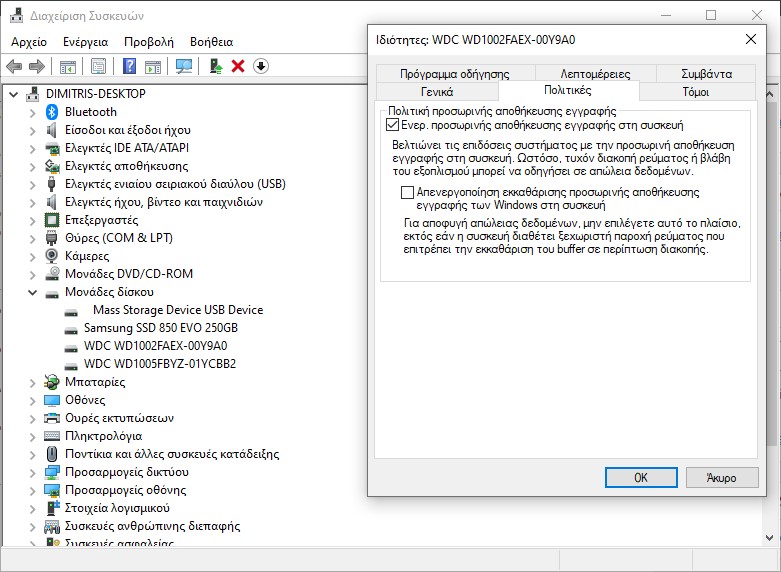The height and width of the screenshot is (572, 781).
Task: Click the device tree scroll-down arrow
Action: (x=770, y=538)
